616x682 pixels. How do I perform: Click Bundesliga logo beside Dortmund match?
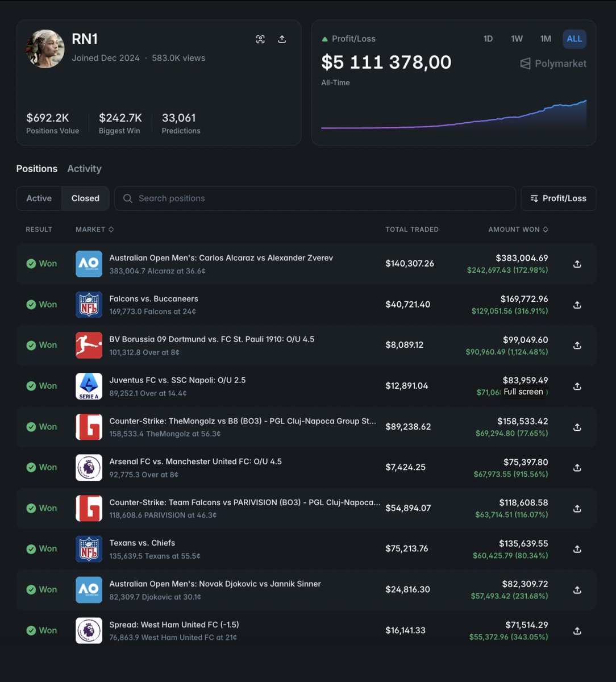point(89,345)
